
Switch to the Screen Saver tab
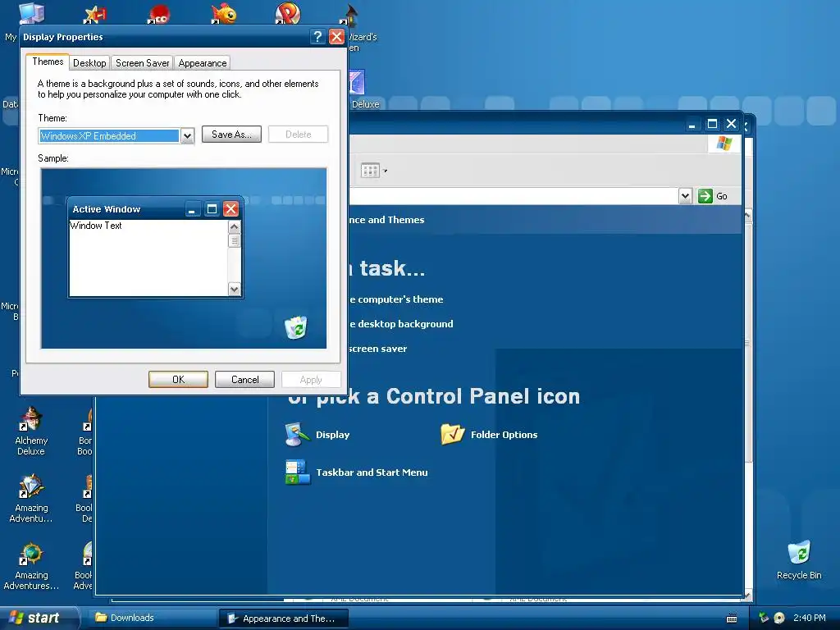tap(142, 63)
